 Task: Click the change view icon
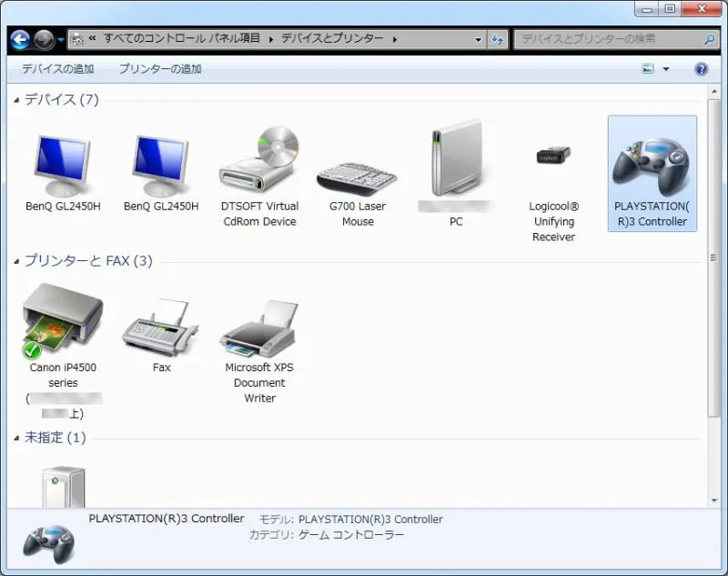(648, 68)
